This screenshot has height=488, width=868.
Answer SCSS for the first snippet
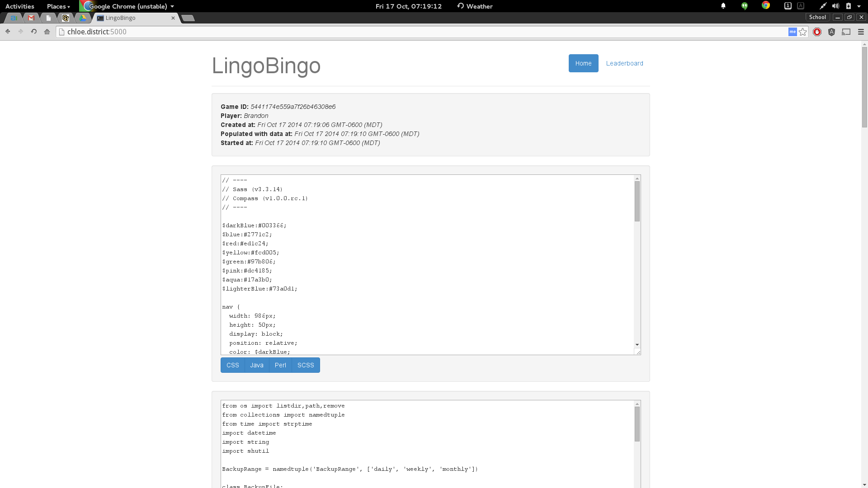click(x=306, y=365)
